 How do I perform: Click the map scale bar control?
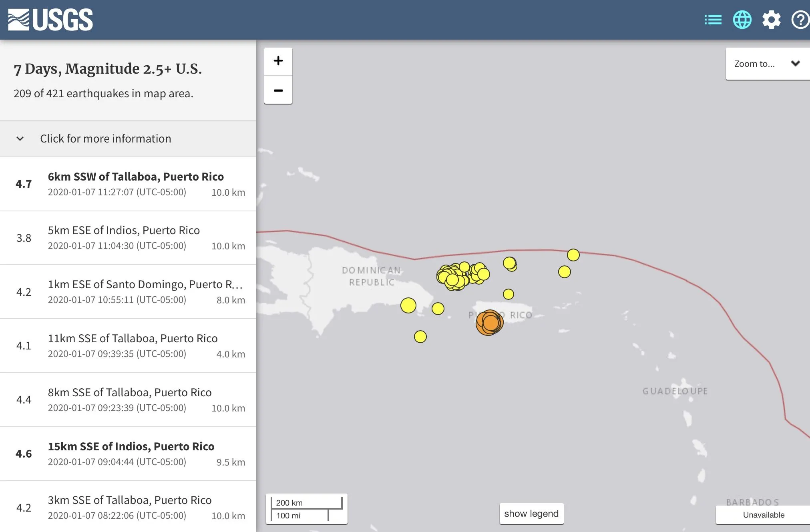point(307,509)
